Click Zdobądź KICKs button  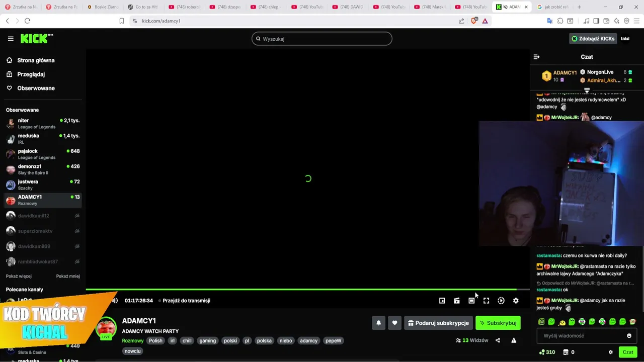[593, 39]
